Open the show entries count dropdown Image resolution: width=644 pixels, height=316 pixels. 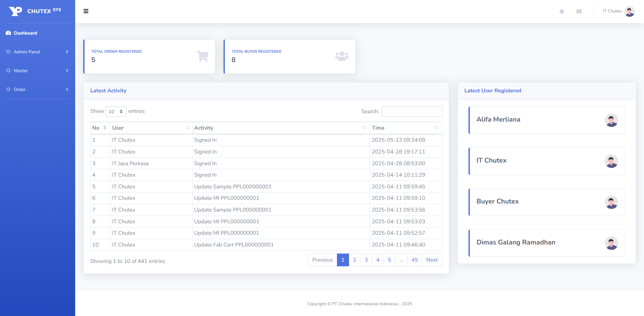tap(116, 111)
